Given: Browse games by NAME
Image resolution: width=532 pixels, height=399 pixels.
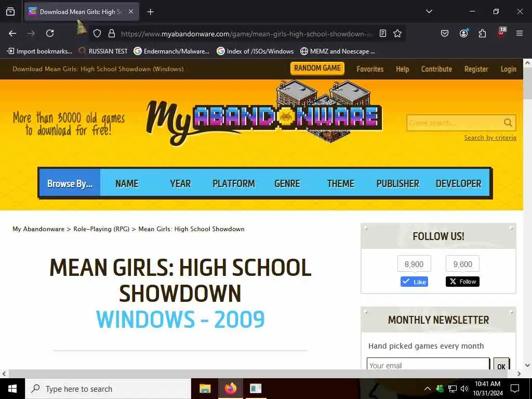Looking at the screenshot, I should (127, 183).
